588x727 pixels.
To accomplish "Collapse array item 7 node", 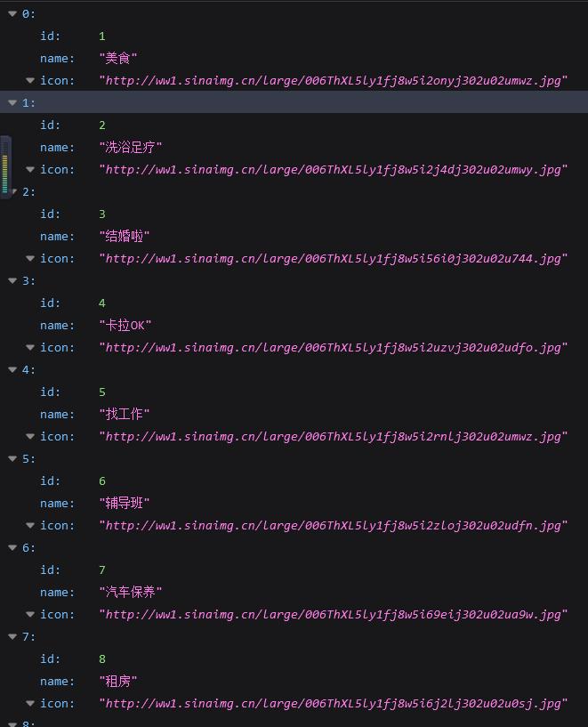I will pos(12,636).
